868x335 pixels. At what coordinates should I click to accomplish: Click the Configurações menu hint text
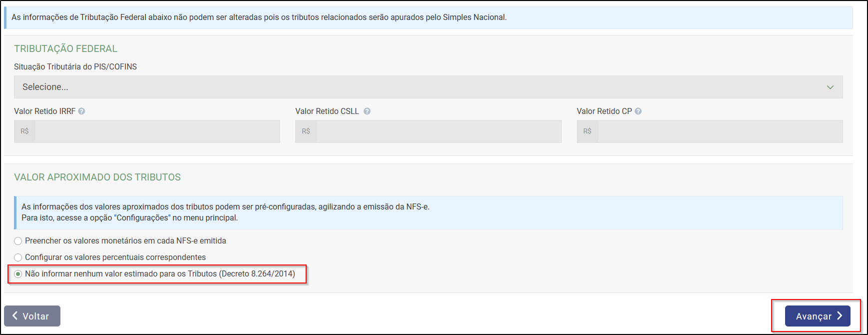pos(130,218)
